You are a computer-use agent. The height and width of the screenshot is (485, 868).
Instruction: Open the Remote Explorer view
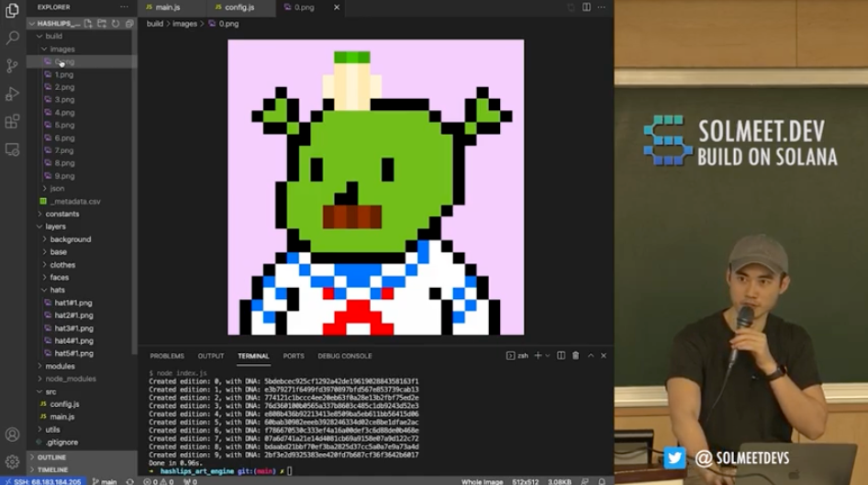pos(12,149)
